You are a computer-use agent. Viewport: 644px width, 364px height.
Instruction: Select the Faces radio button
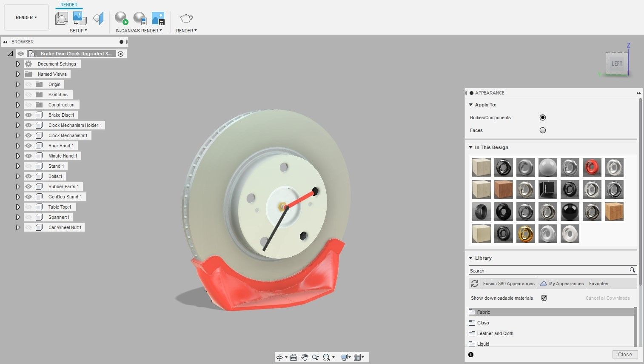[542, 130]
